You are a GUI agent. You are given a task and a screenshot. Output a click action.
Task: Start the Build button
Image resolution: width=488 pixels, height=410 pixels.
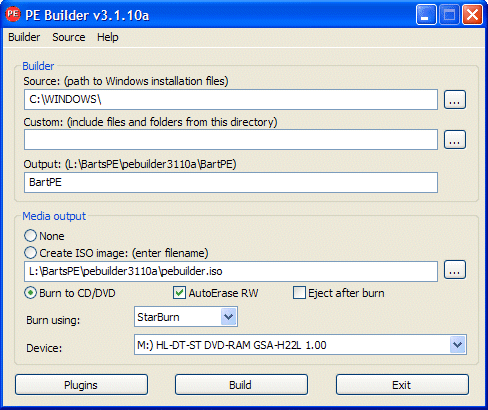[x=241, y=385]
